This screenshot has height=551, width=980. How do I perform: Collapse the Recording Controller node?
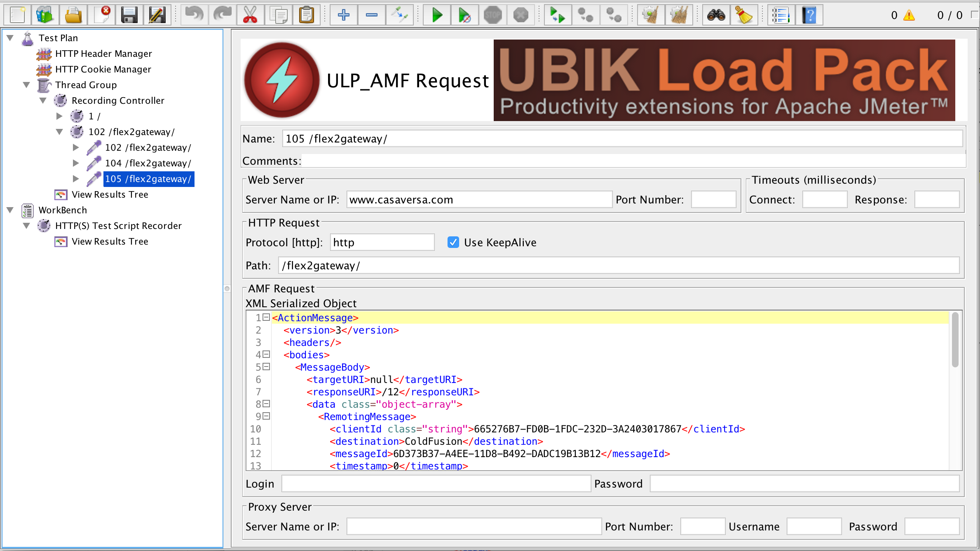point(43,100)
